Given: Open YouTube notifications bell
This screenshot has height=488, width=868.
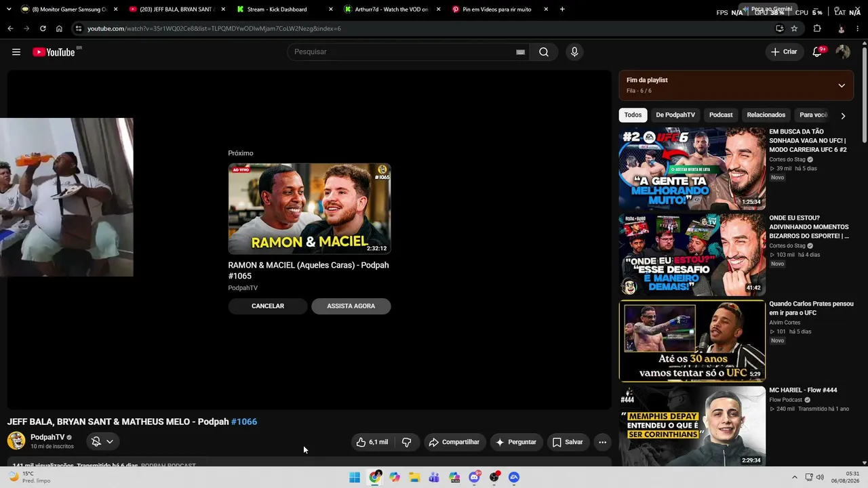Looking at the screenshot, I should coord(818,52).
